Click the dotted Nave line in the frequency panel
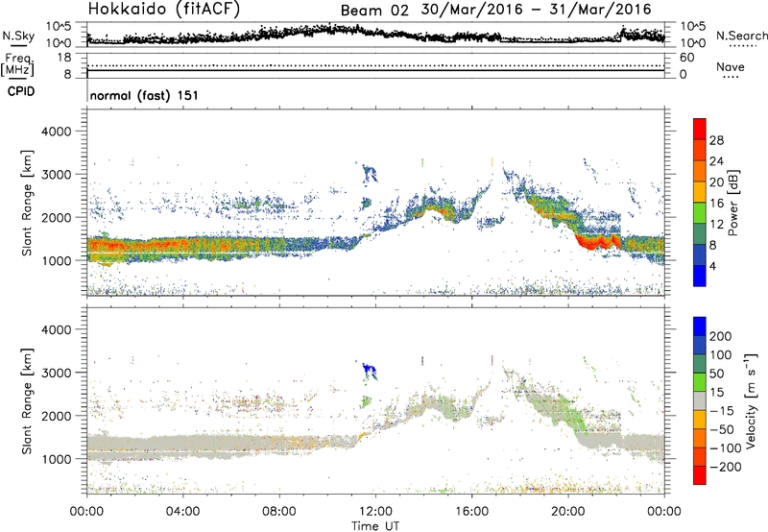 point(375,65)
